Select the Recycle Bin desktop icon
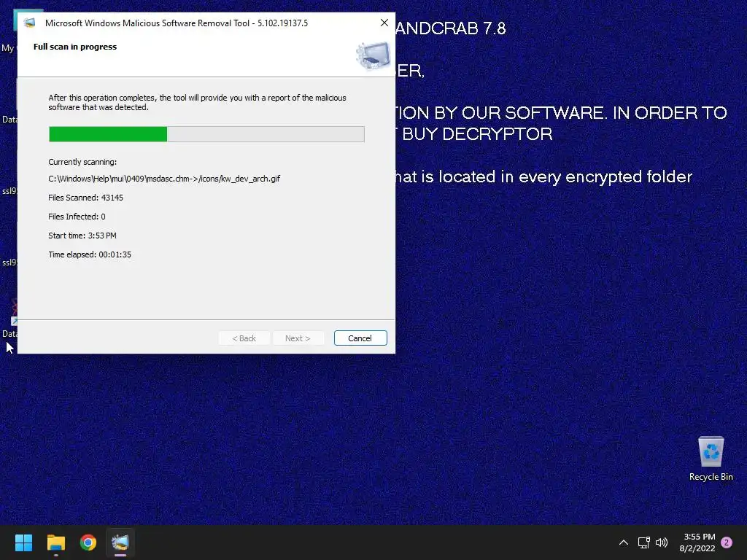 tap(711, 459)
